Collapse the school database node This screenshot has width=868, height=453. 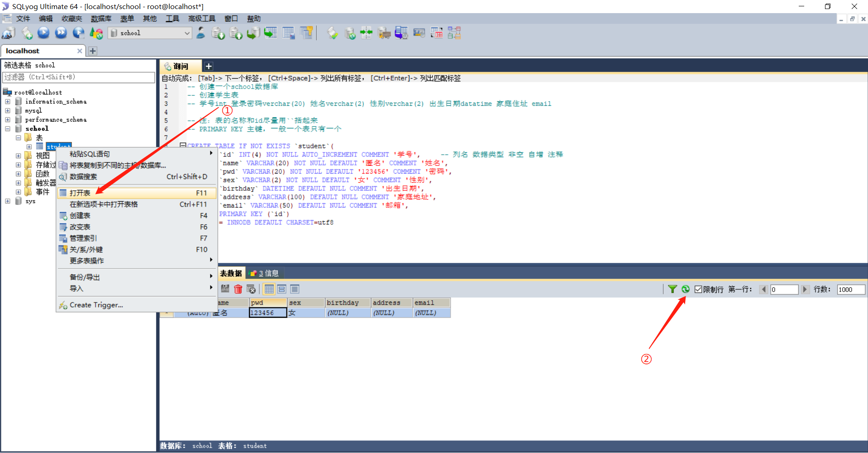(x=8, y=129)
